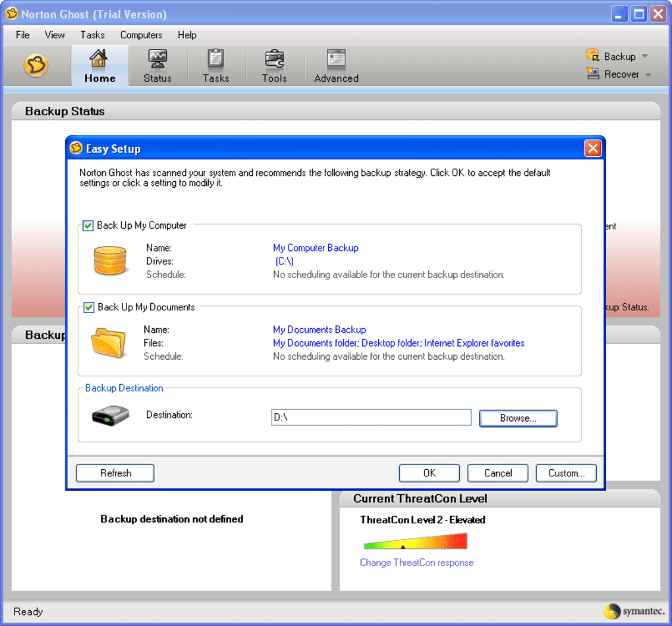Click the folder icon for Back Up My Documents
Screen dimensions: 672x626
(109, 343)
